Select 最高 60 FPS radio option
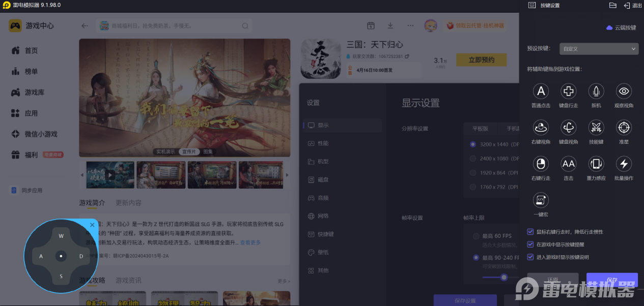Viewport: 644px width, 306px height. pos(476,236)
